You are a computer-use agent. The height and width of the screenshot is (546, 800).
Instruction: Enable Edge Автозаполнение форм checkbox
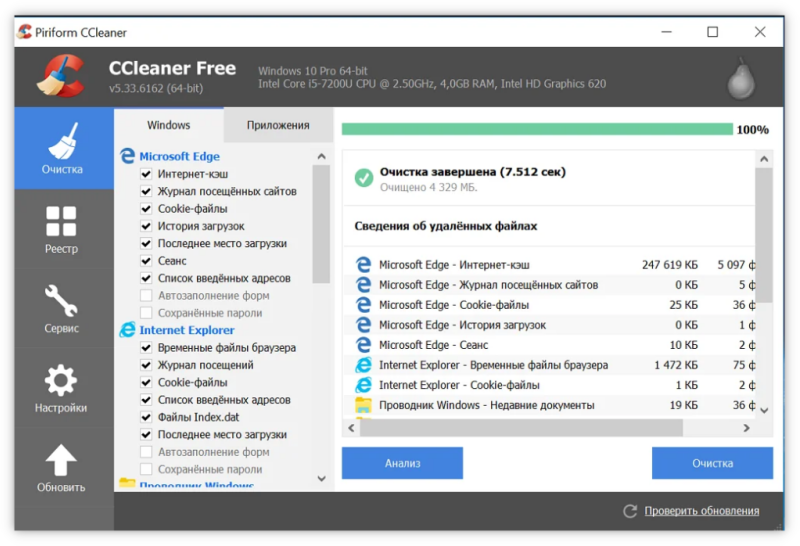(x=146, y=295)
